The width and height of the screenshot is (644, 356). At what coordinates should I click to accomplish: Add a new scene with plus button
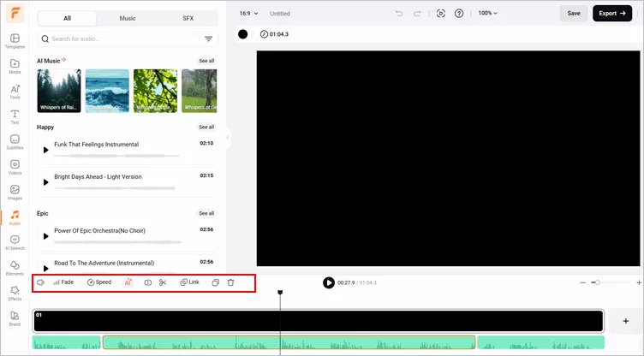625,321
